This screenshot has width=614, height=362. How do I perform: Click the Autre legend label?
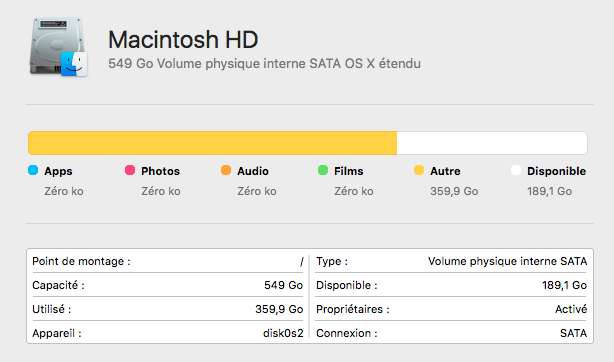[x=445, y=171]
